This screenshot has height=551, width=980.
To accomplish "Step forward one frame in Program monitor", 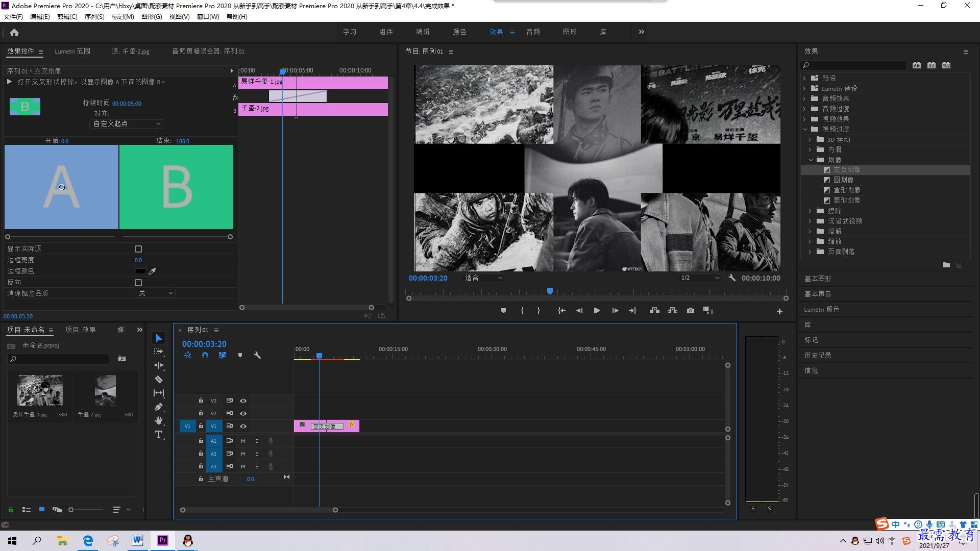I will [615, 311].
